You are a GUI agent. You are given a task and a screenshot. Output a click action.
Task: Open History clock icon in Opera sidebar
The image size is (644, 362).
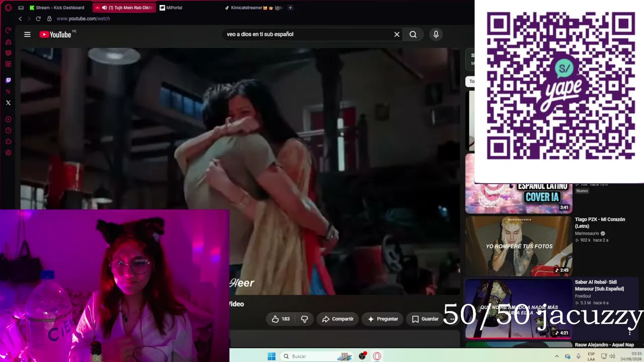pos(8,131)
